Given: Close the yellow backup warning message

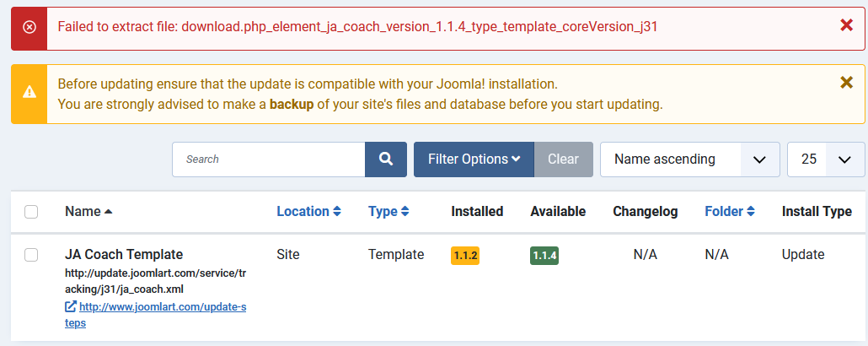Looking at the screenshot, I should click(847, 82).
